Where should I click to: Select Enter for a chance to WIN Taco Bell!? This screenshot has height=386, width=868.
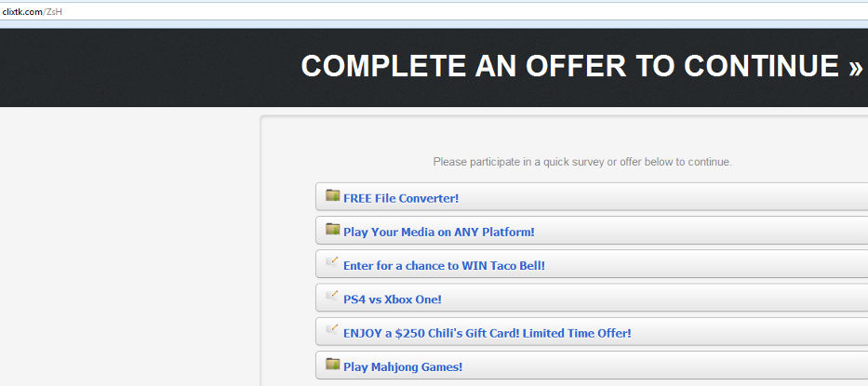click(444, 265)
